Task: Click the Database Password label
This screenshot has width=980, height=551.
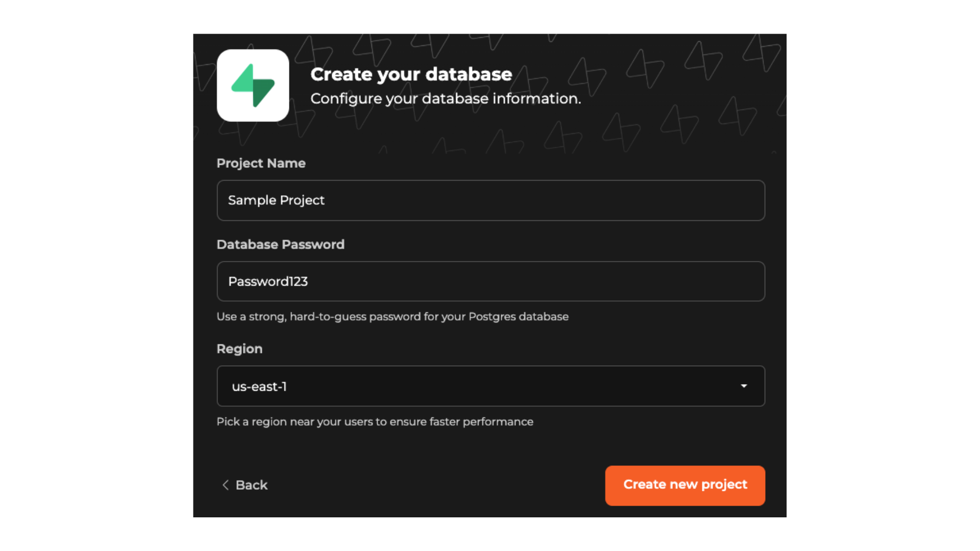Action: click(x=280, y=244)
